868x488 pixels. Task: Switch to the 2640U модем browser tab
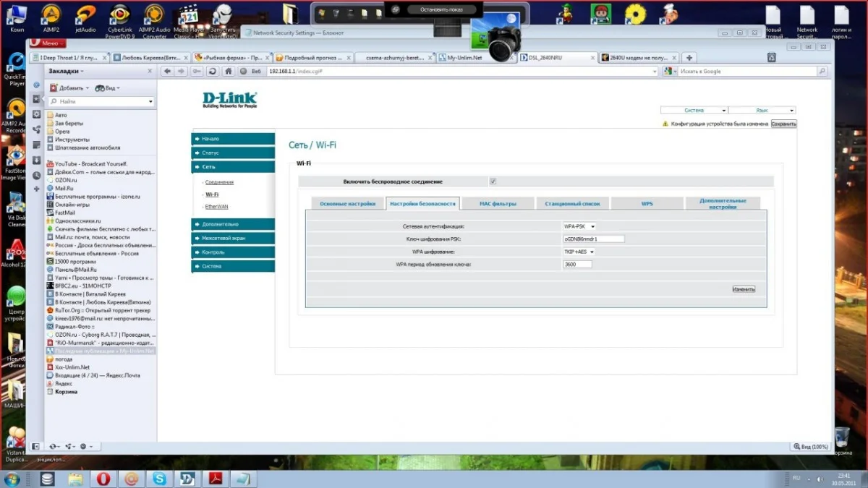tap(639, 57)
